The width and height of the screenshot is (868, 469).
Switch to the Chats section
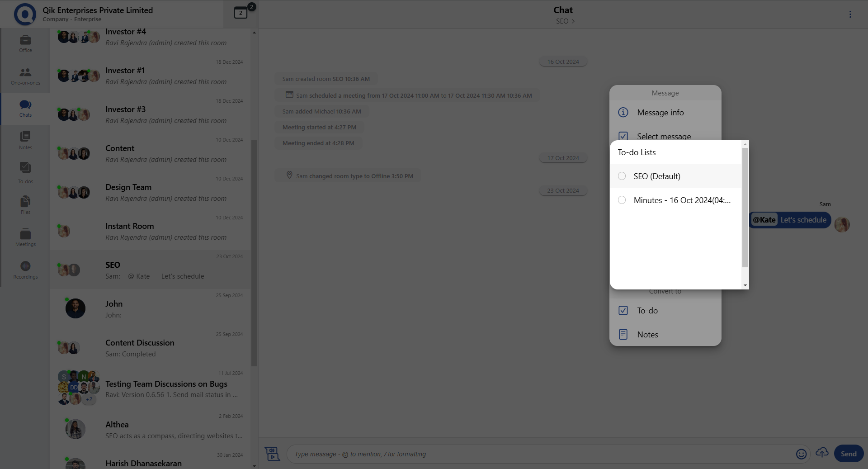25,109
